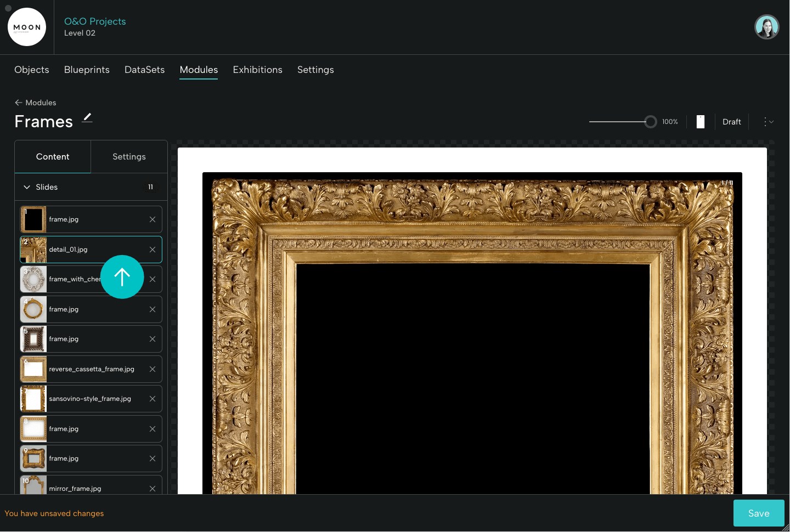Open the Exhibitions navigation tab
This screenshot has height=532, width=790.
[257, 70]
